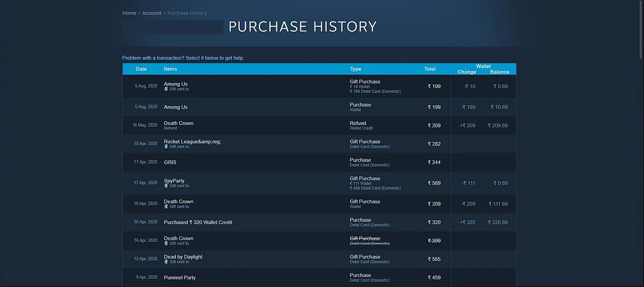Screen dimensions: 644x287
Task: Click gift icon under Rocket League row
Action: pos(166,146)
